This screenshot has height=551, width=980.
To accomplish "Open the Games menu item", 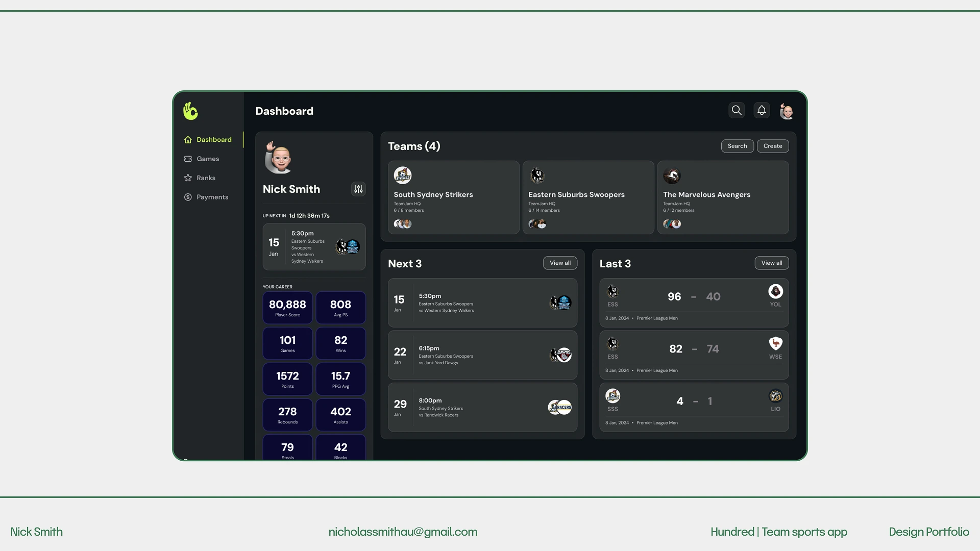I will (x=207, y=159).
